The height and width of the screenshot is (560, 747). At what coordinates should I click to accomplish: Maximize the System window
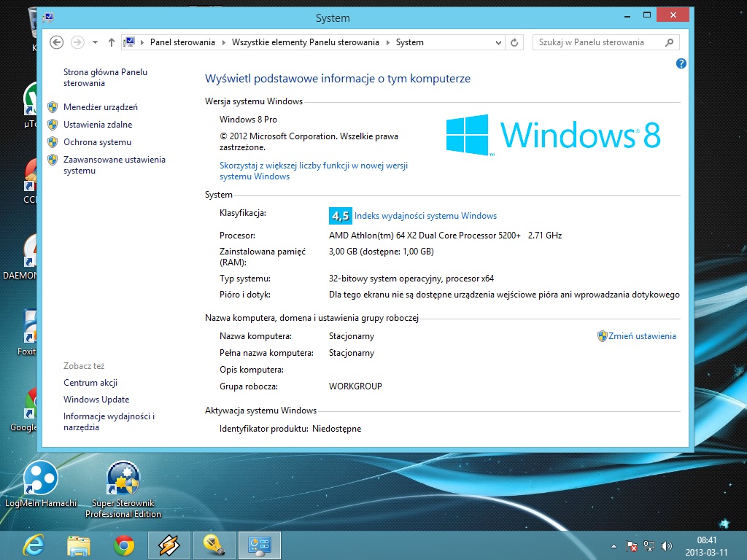tap(646, 15)
